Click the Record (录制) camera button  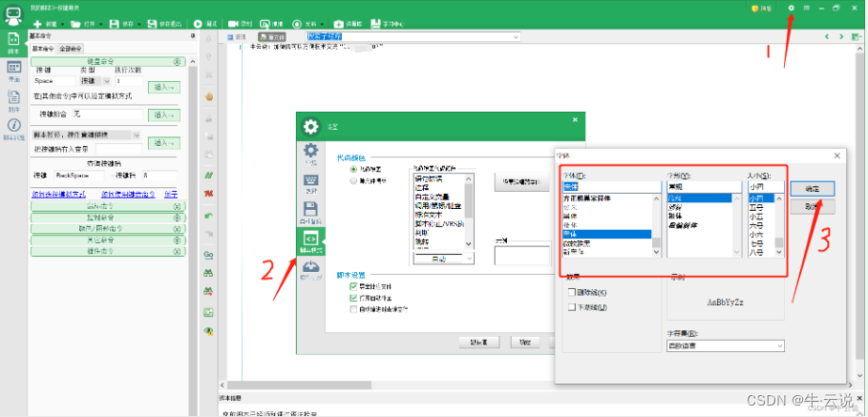click(240, 25)
